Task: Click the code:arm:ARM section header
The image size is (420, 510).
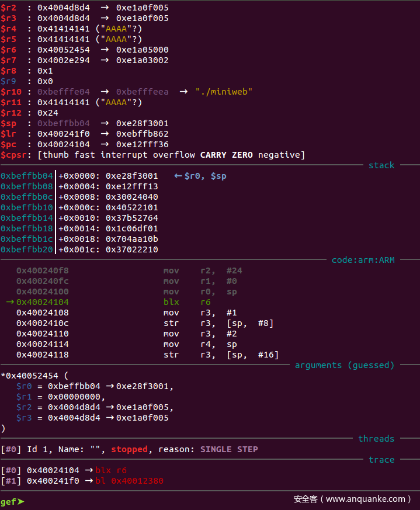Action: pos(363,260)
